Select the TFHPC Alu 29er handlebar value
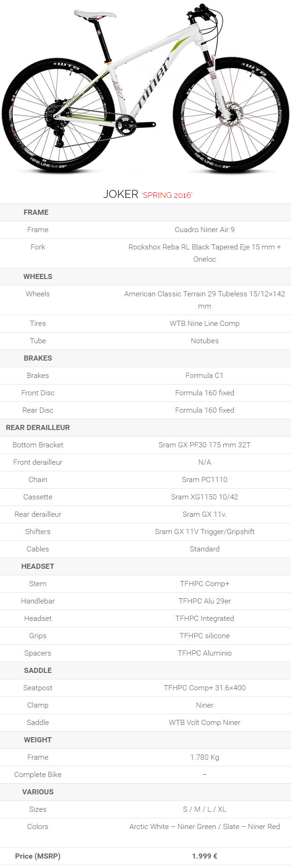This screenshot has height=868, width=291. (x=205, y=601)
